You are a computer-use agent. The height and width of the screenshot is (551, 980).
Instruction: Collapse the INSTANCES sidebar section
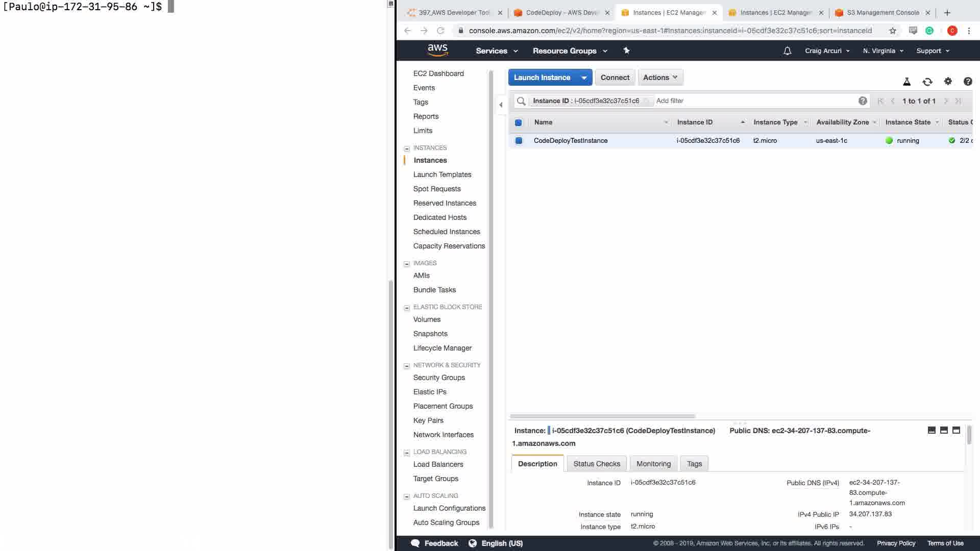coord(407,148)
